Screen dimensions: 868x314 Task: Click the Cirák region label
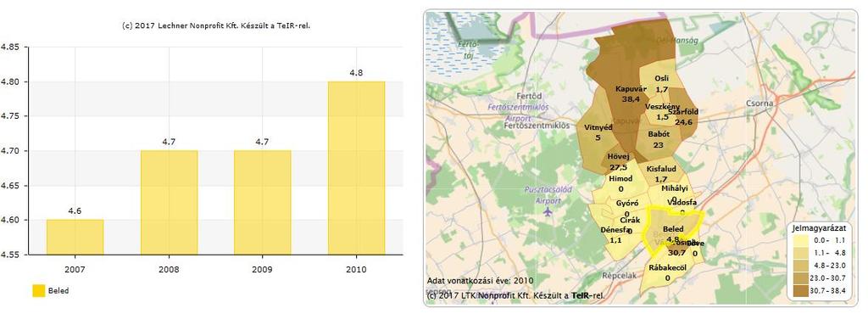pos(630,220)
